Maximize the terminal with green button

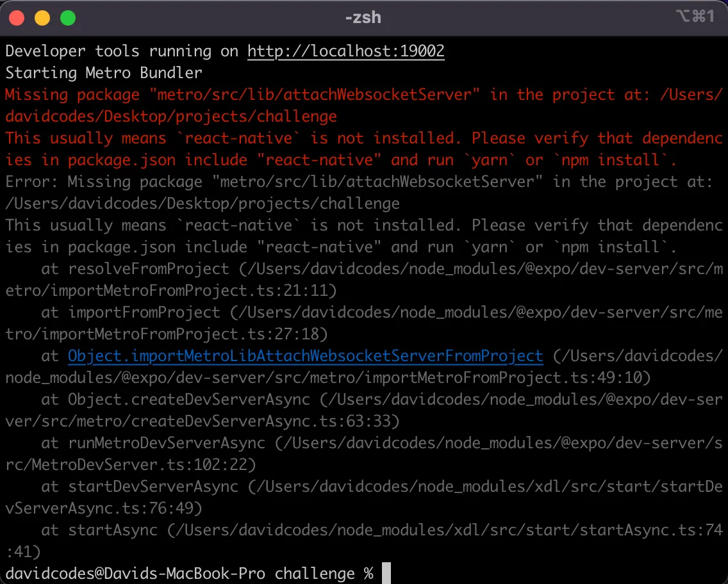(x=68, y=18)
